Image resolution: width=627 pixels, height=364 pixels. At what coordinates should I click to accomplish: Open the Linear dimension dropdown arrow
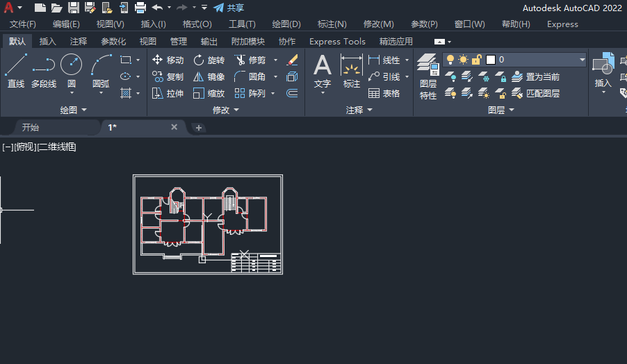tap(407, 60)
